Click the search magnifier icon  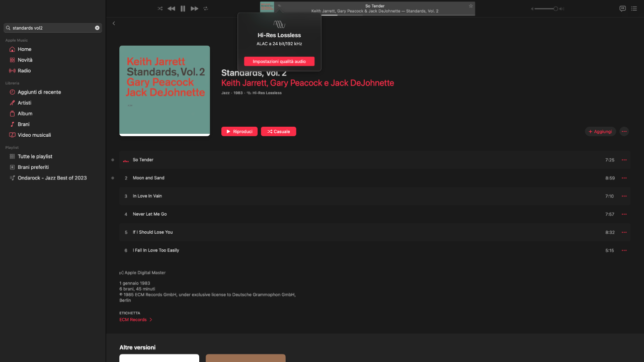tap(8, 28)
